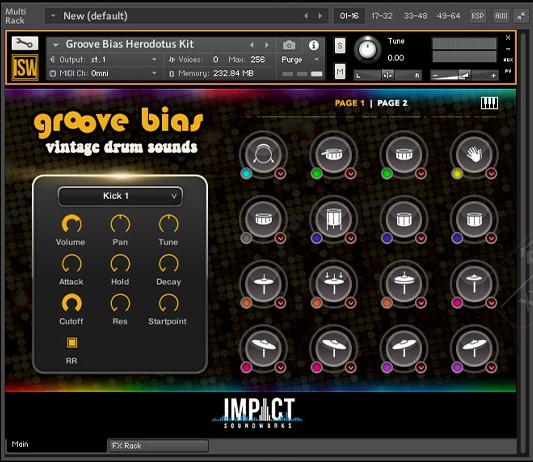Screen dimensions: 533x462
Task: Open the wrench edit mode icon
Action: (x=25, y=43)
